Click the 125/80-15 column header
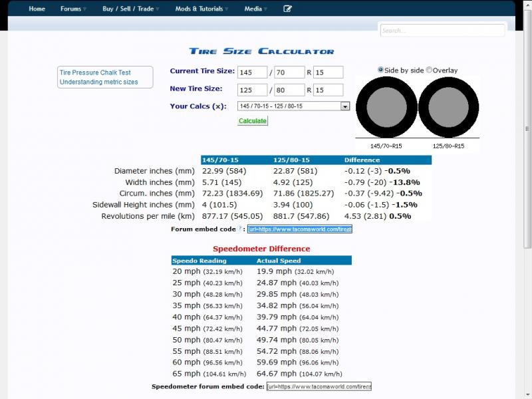This screenshot has width=532, height=399. [x=291, y=160]
